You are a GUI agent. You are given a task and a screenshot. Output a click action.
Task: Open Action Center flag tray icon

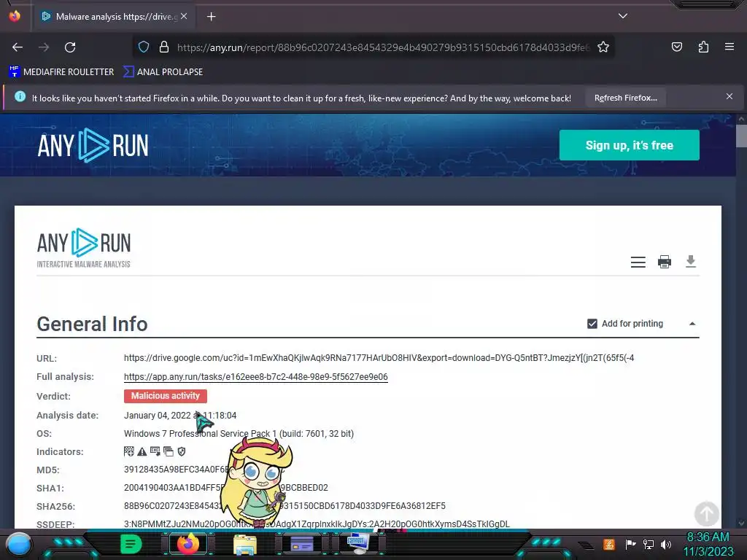[630, 544]
